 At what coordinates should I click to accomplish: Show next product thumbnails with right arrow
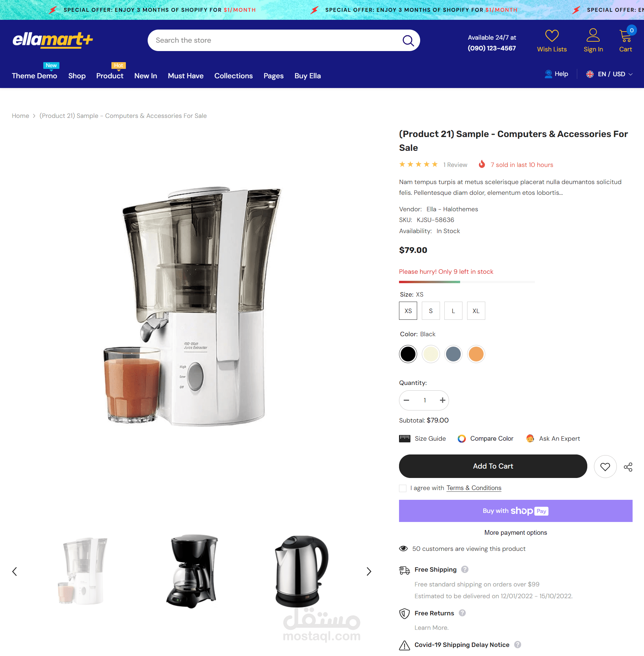369,571
